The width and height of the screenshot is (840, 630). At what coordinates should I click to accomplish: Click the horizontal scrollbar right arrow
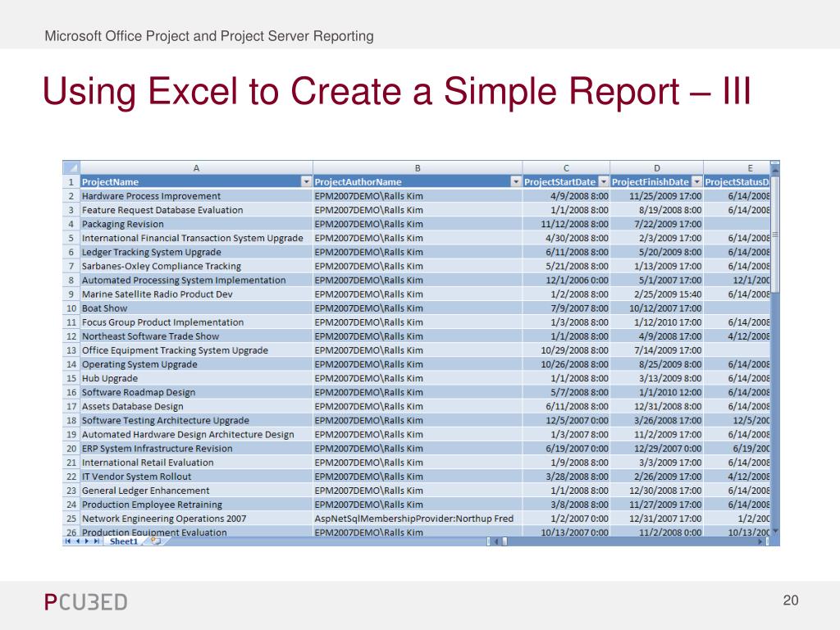[x=760, y=541]
